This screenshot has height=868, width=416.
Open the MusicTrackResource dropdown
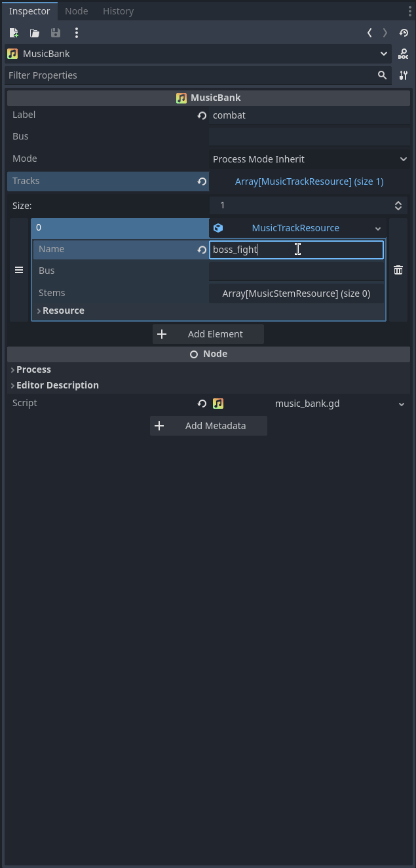pos(378,227)
